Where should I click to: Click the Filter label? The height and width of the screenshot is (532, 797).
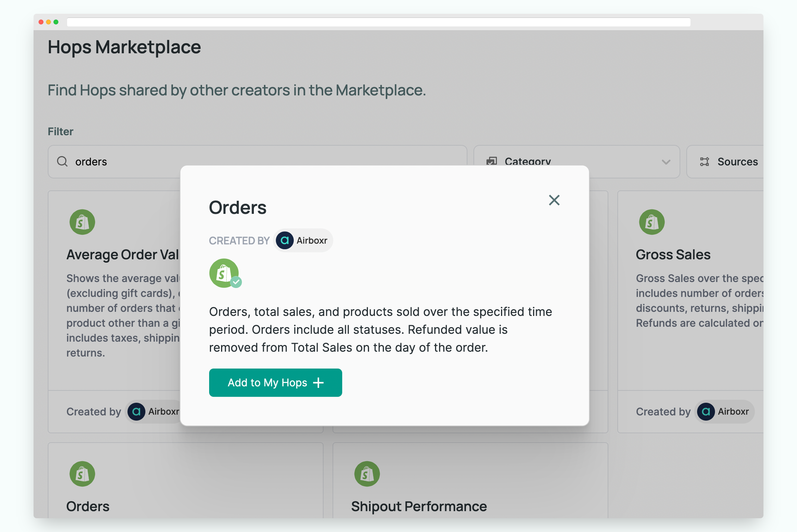(60, 132)
